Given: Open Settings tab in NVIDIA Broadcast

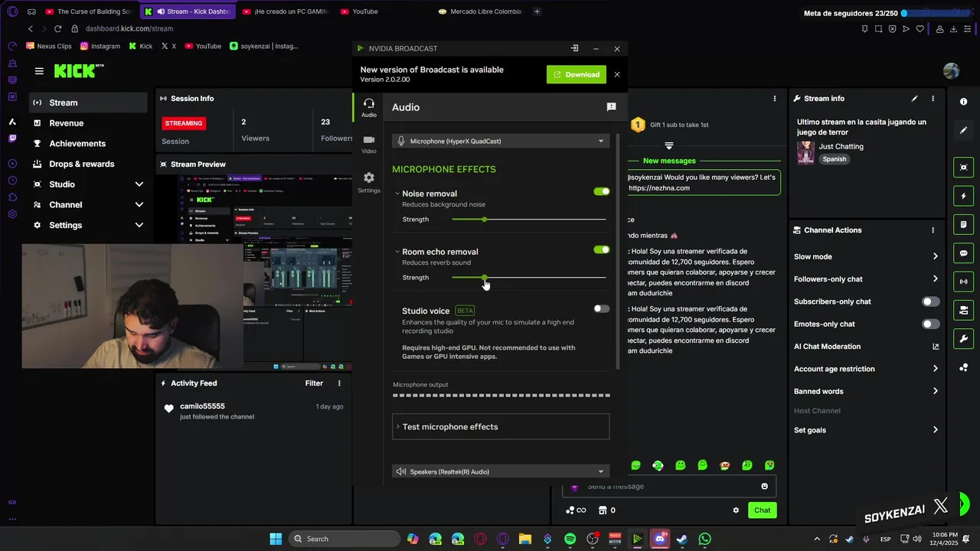Looking at the screenshot, I should pos(369,182).
